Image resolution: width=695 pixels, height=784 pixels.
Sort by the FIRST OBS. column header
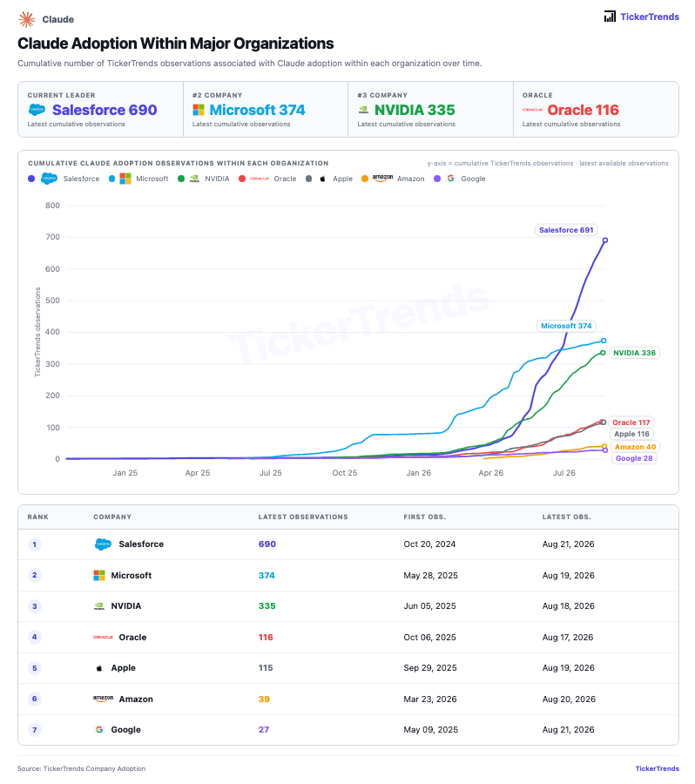coord(424,517)
